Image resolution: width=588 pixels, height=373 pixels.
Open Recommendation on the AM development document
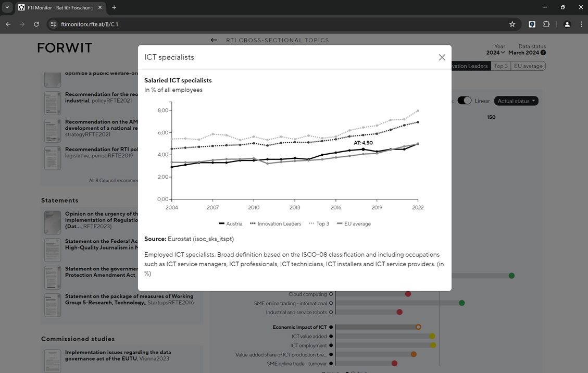tap(101, 128)
